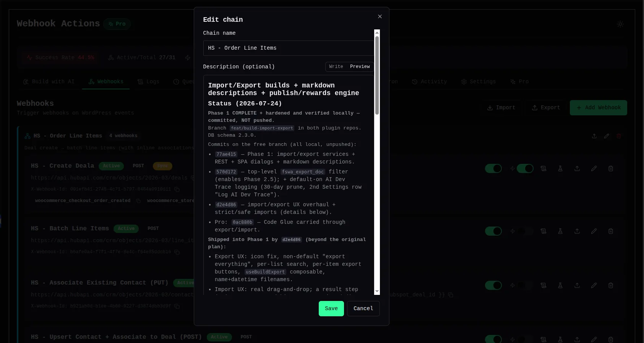Viewport: 644px width, 343px height.
Task: Edit the Associate Existing Contact webhook
Action: (594, 285)
